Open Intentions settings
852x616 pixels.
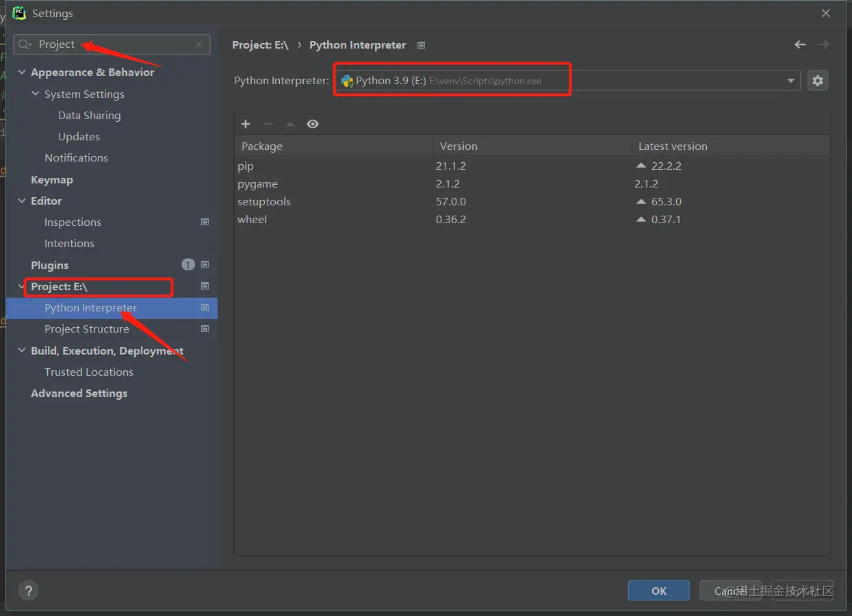click(69, 243)
